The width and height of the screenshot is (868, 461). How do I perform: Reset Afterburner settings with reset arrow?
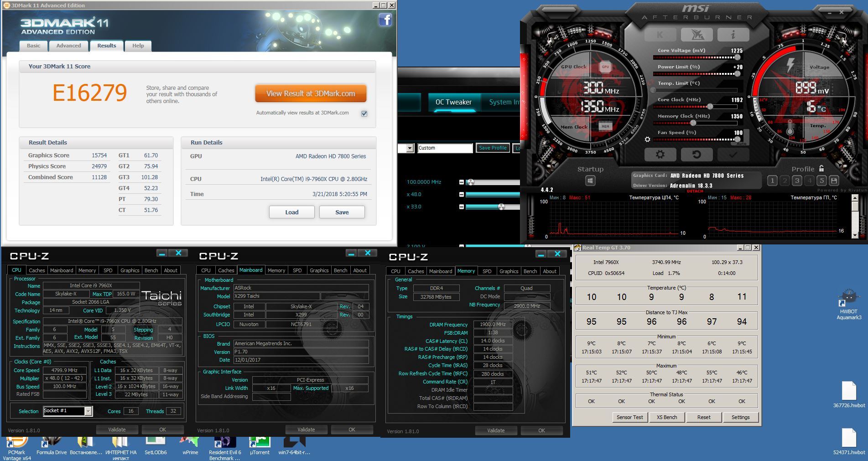[x=696, y=155]
